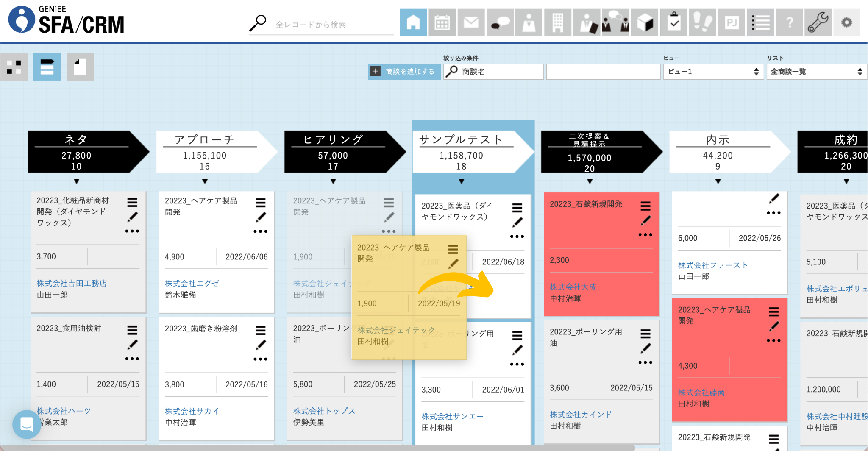Open the question mark help icon
Screen dimensions: 868x451
click(789, 22)
